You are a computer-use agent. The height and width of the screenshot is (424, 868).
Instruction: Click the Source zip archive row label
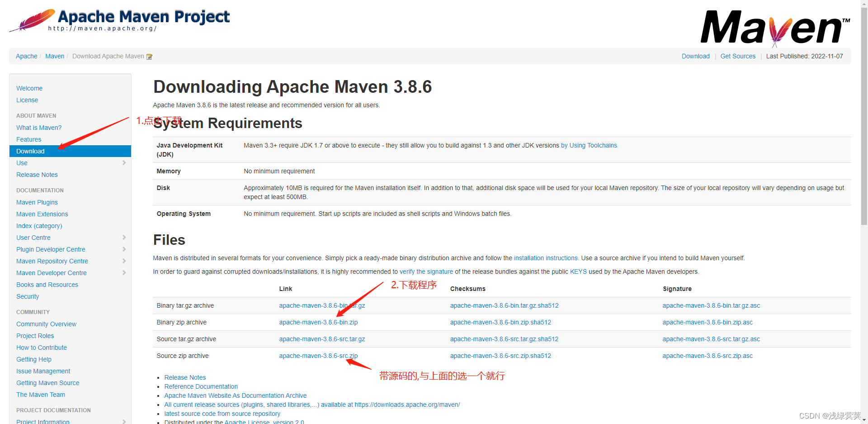click(183, 356)
